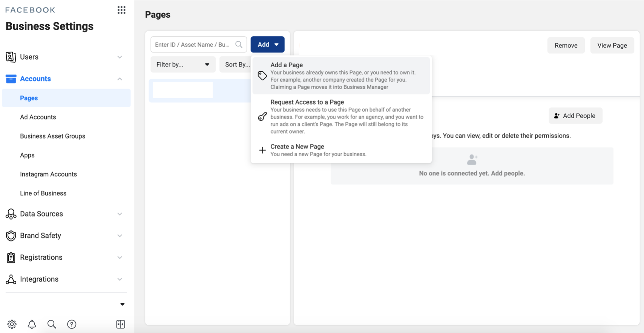644x333 pixels.
Task: Click the Add People button
Action: (575, 116)
